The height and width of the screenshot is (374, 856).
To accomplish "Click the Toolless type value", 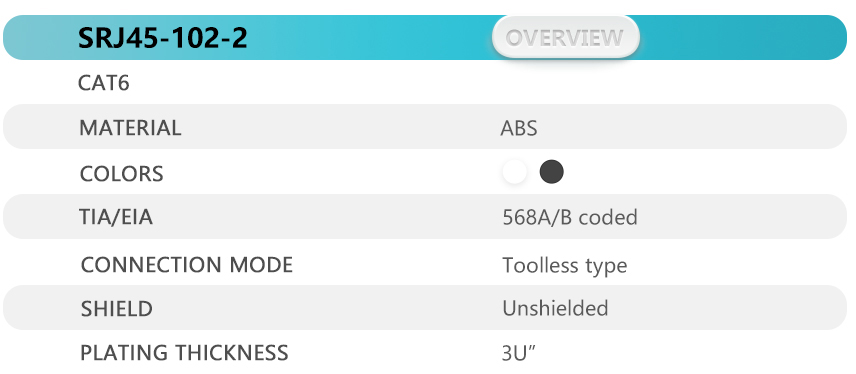I will point(564,266).
